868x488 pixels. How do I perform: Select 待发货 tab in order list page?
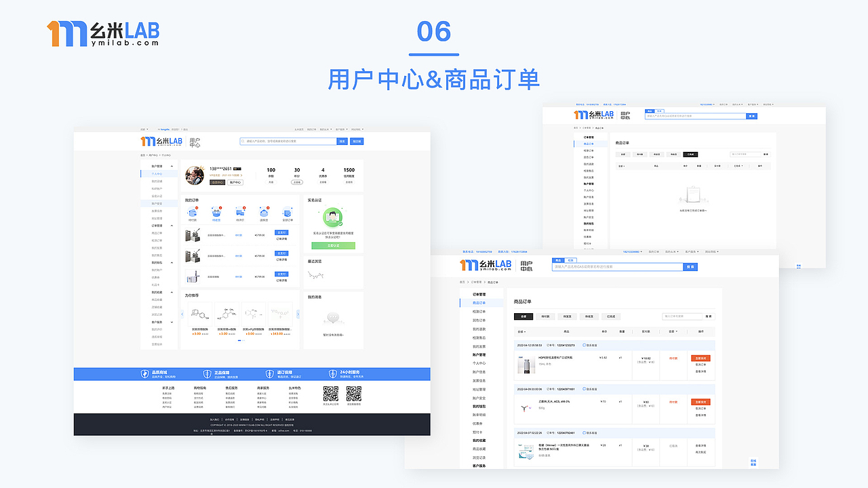(x=568, y=317)
